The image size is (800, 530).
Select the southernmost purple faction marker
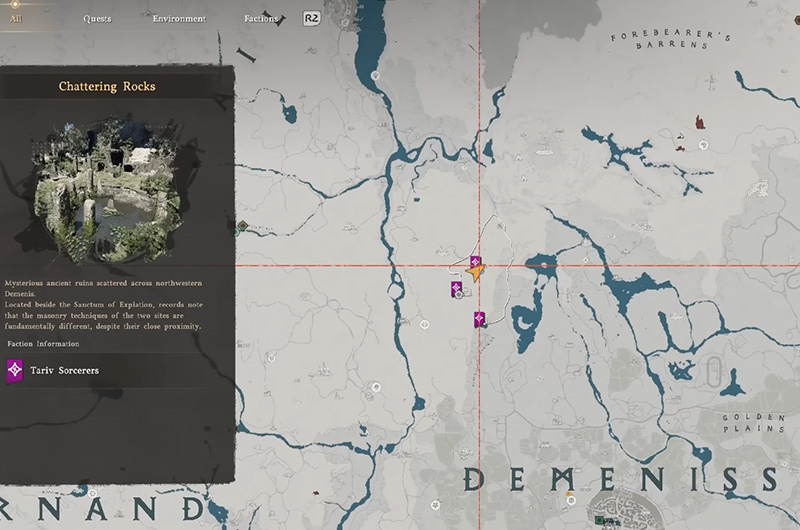(x=480, y=319)
